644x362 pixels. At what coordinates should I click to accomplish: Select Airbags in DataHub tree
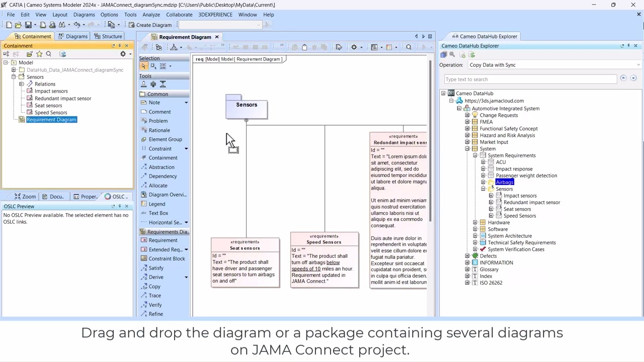pos(505,182)
